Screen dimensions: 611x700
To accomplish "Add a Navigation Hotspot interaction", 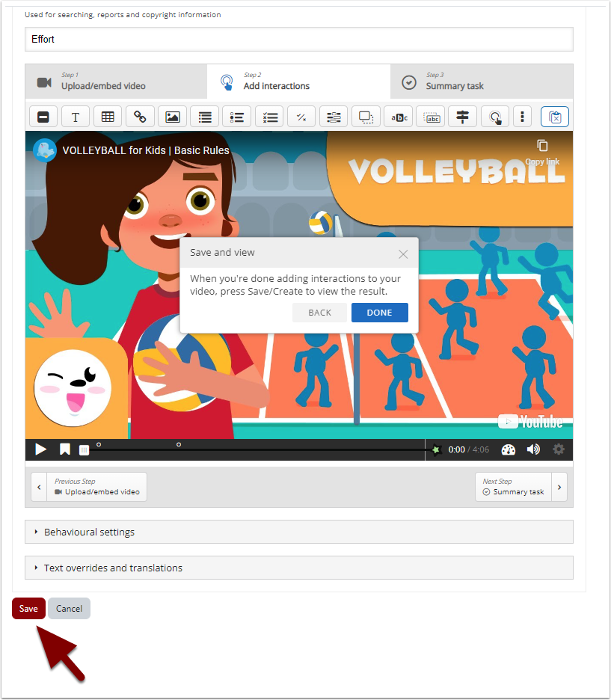I will pos(495,117).
